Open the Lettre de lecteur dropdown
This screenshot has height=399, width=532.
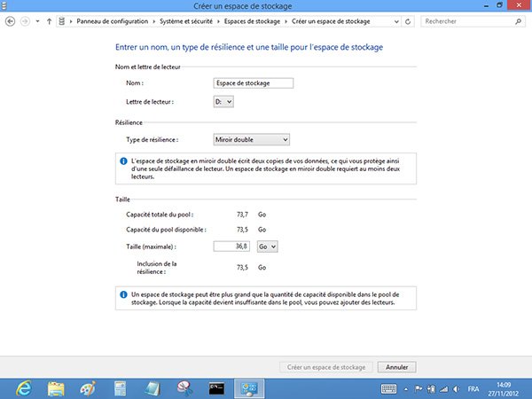click(223, 101)
